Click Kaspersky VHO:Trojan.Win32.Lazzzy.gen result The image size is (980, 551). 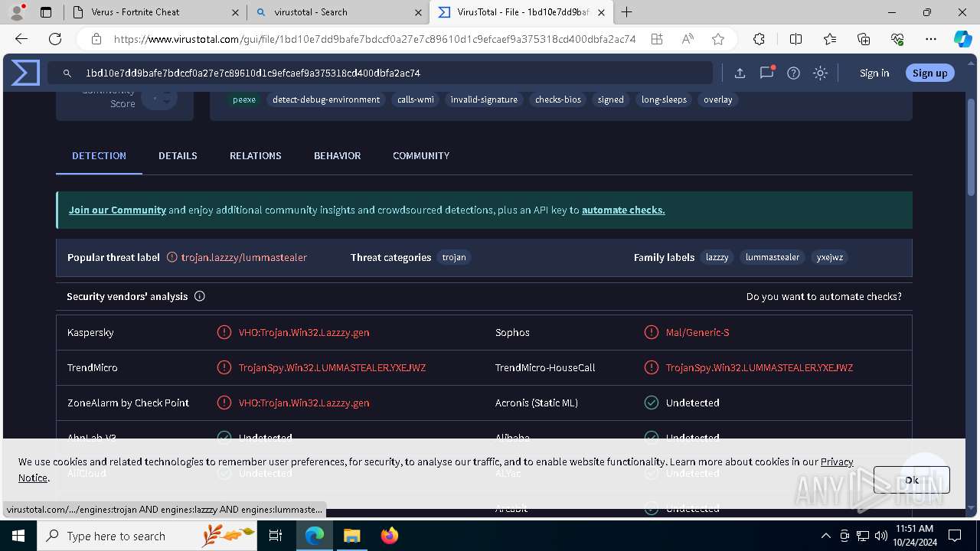click(304, 332)
